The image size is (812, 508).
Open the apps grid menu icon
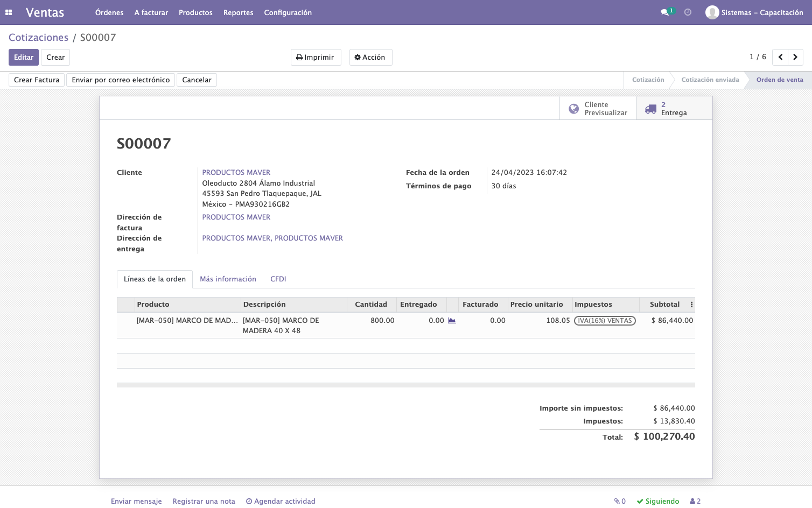click(9, 12)
